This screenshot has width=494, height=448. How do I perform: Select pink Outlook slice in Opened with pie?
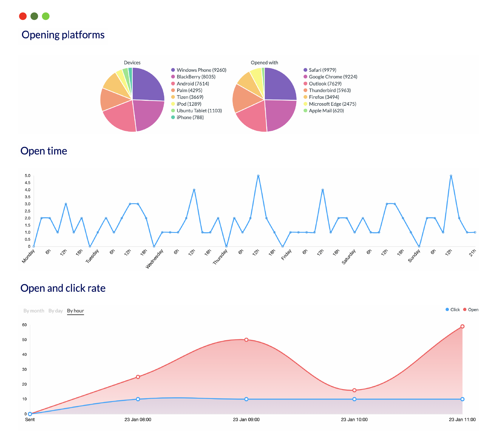[x=254, y=117]
